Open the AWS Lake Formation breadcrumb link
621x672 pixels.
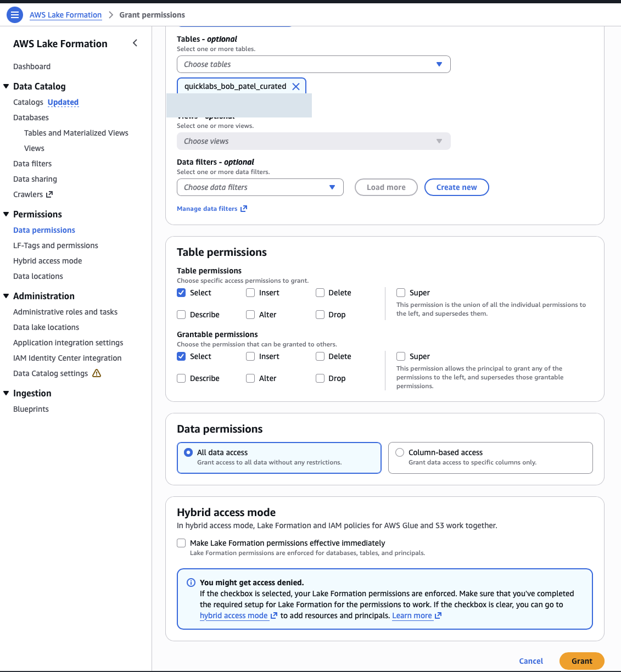point(65,15)
